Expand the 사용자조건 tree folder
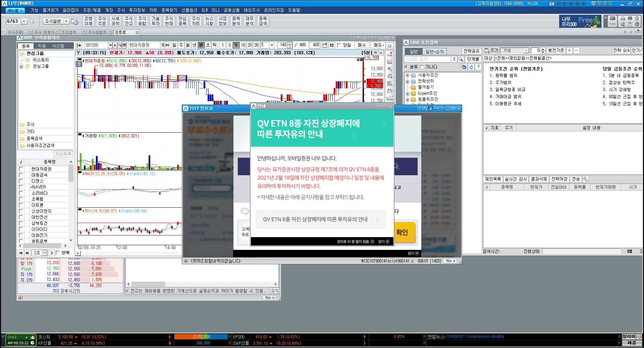This screenshot has width=644, height=348. 407,75
